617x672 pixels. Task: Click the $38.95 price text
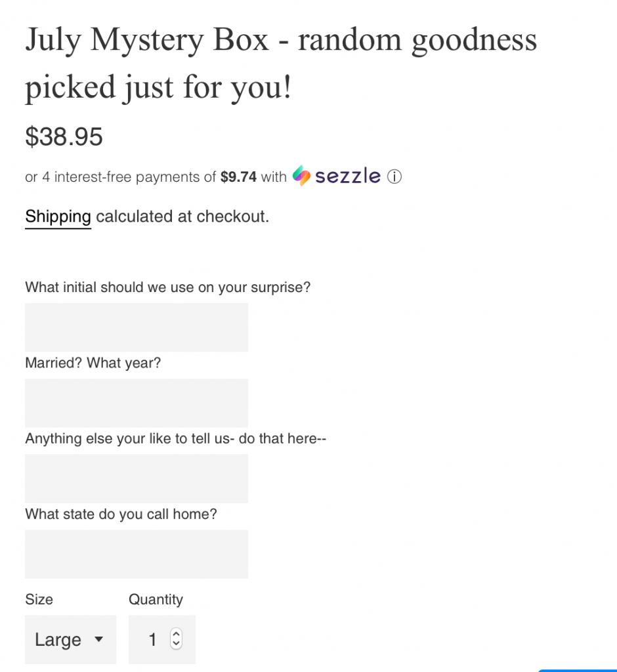pyautogui.click(x=64, y=136)
